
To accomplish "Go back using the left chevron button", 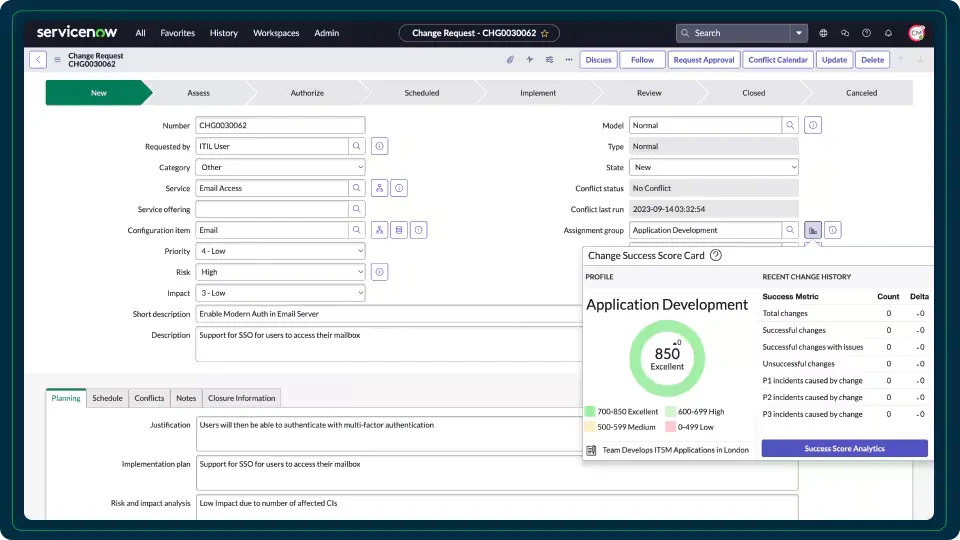I will coord(38,60).
